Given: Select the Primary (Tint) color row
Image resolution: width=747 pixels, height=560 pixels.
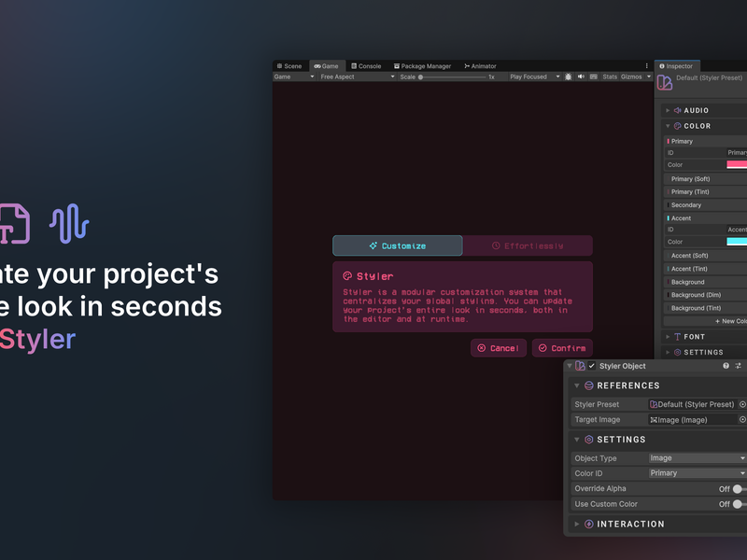Looking at the screenshot, I should click(x=705, y=192).
